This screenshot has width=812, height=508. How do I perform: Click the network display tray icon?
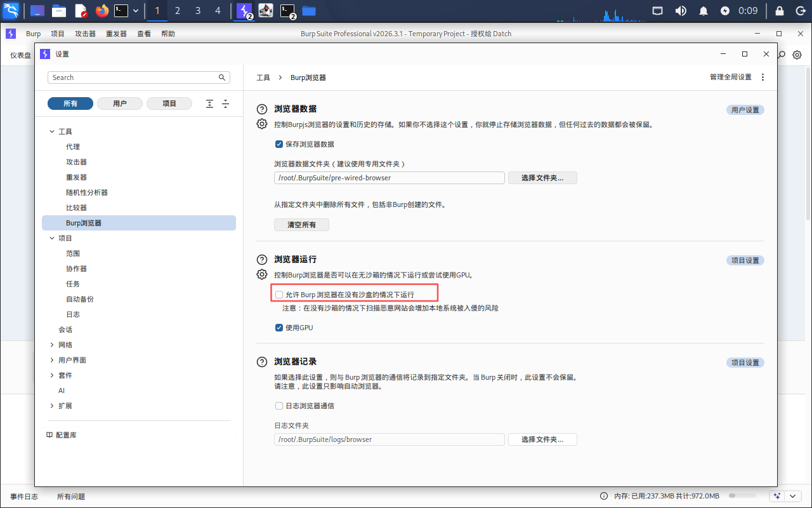658,11
